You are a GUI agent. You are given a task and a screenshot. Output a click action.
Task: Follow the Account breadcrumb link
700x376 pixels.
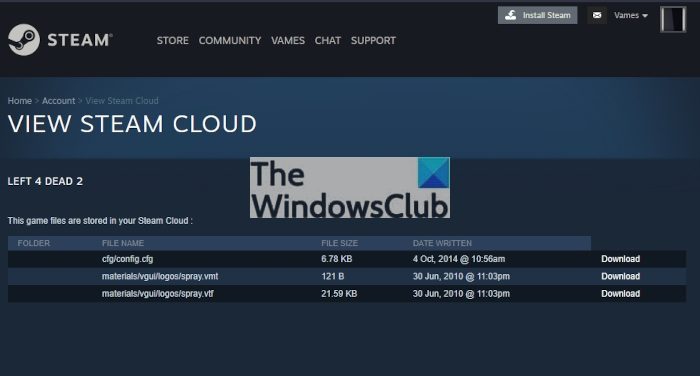pos(58,101)
